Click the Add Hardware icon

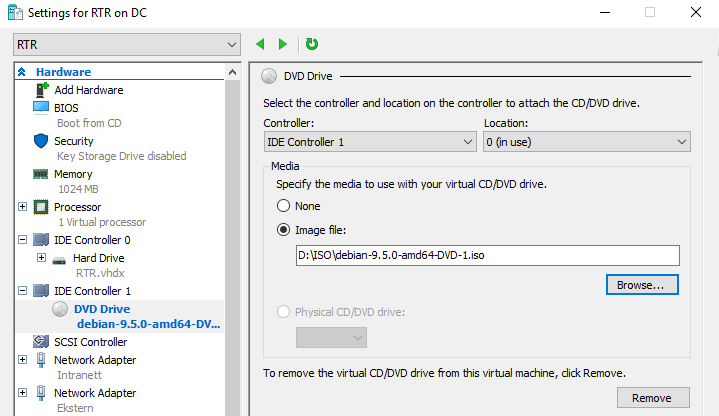(41, 90)
